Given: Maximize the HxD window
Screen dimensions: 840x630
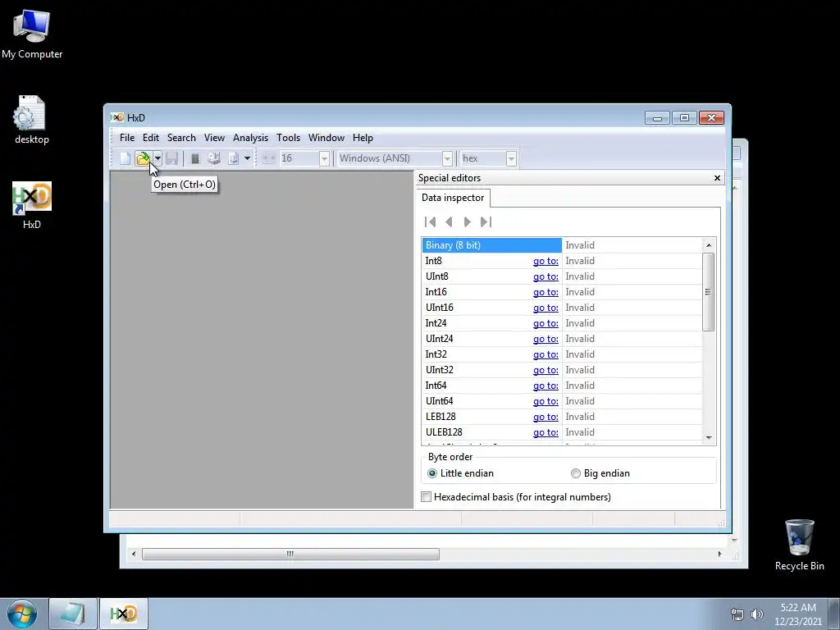Looking at the screenshot, I should pyautogui.click(x=684, y=118).
